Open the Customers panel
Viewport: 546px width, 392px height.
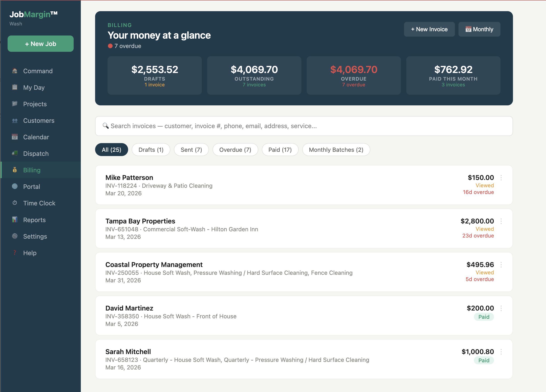tap(39, 120)
